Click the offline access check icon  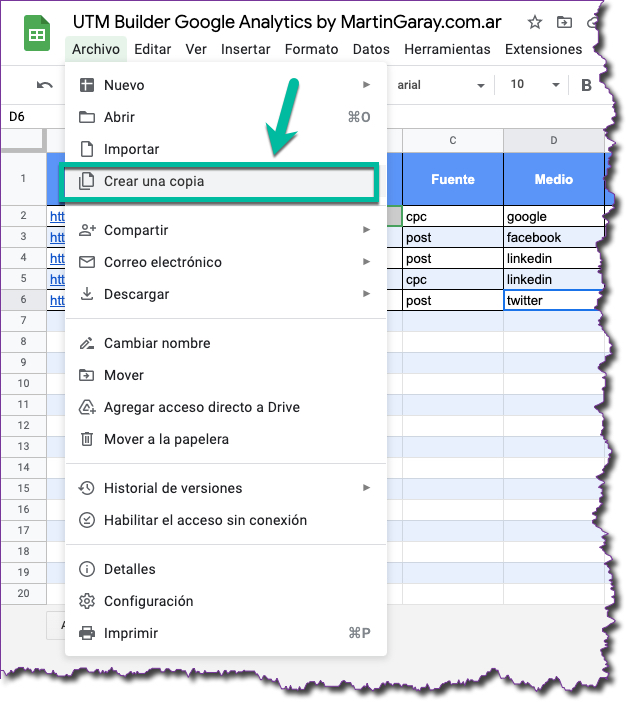coord(87,520)
